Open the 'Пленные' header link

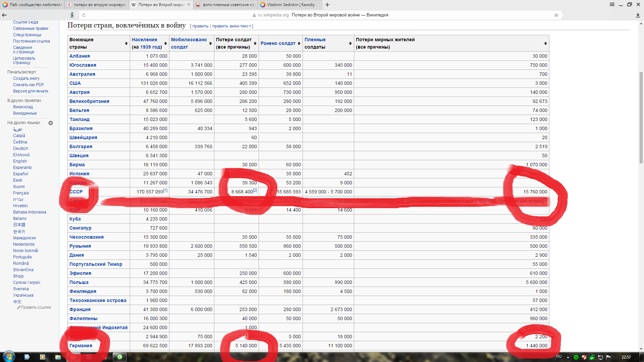tap(315, 40)
